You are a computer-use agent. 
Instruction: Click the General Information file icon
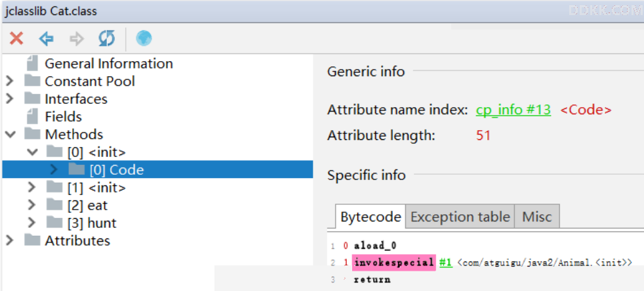pyautogui.click(x=32, y=63)
